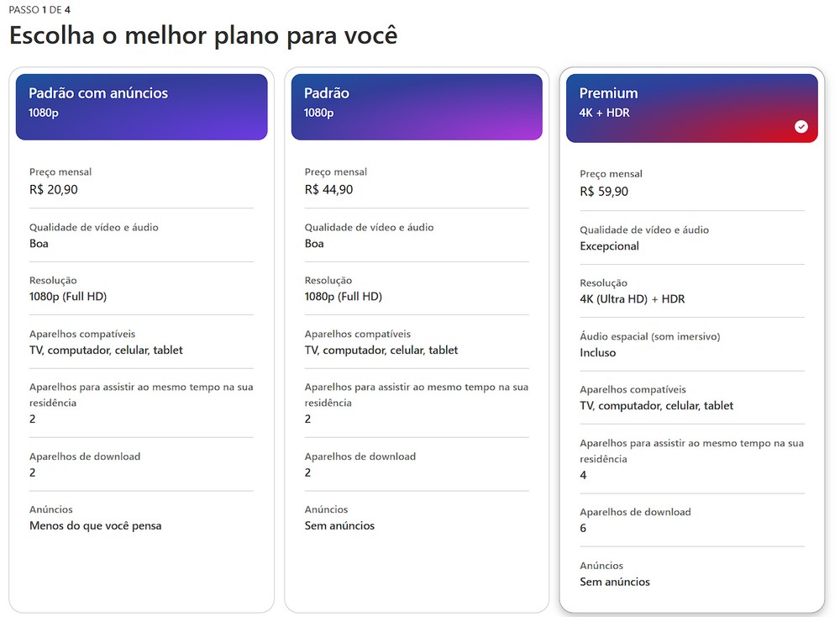Image resolution: width=840 pixels, height=617 pixels.
Task: Click the Excepcional video quality value
Action: [x=609, y=246]
